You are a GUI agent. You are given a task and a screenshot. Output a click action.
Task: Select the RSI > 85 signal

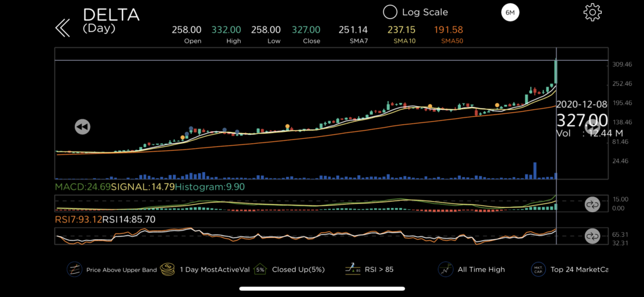(352, 269)
